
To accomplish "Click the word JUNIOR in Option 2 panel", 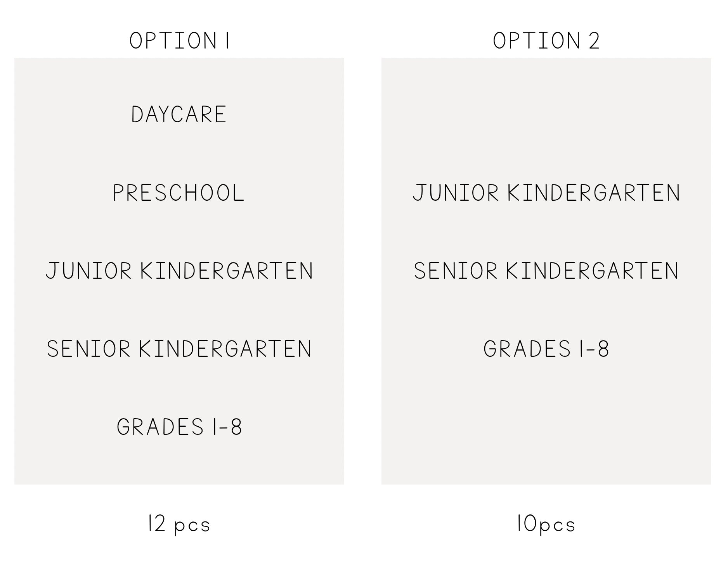I will (x=455, y=193).
